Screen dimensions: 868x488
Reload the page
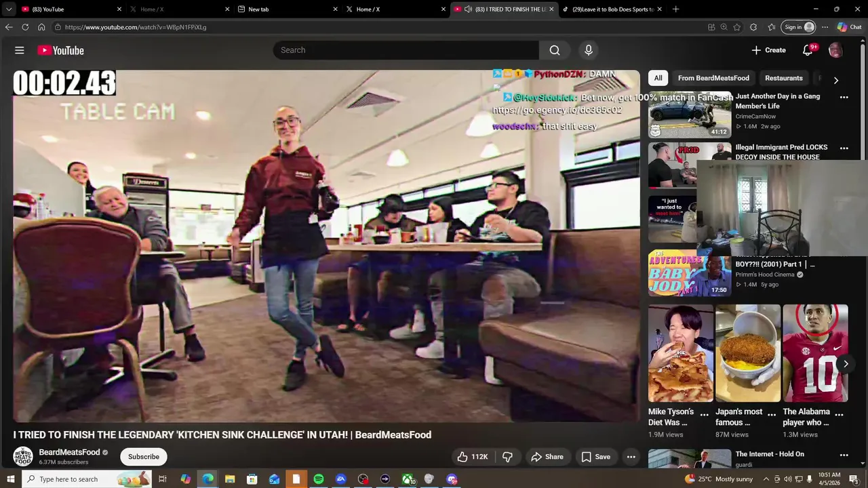pyautogui.click(x=25, y=27)
